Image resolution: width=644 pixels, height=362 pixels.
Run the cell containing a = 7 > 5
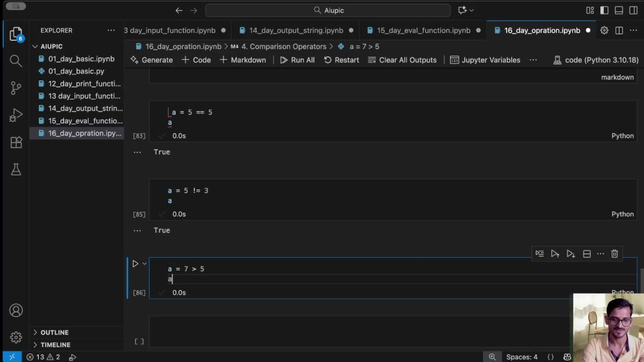(135, 264)
